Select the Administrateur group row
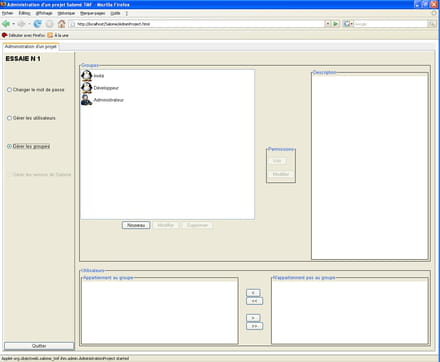Screen dimensions: 440x362 [167, 100]
